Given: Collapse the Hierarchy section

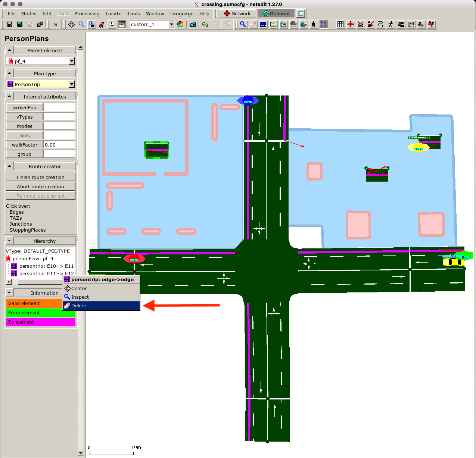Looking at the screenshot, I should pyautogui.click(x=9, y=241).
